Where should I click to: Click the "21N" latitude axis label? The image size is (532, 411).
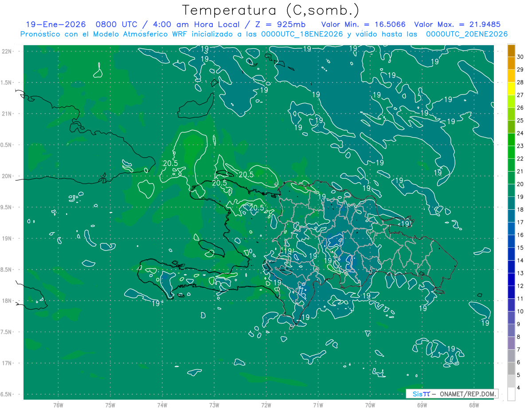coord(7,114)
